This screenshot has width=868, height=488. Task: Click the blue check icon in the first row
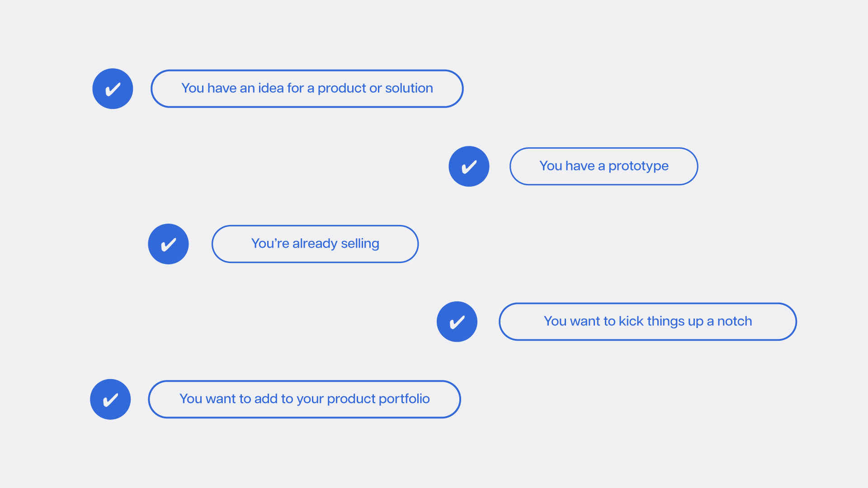113,89
